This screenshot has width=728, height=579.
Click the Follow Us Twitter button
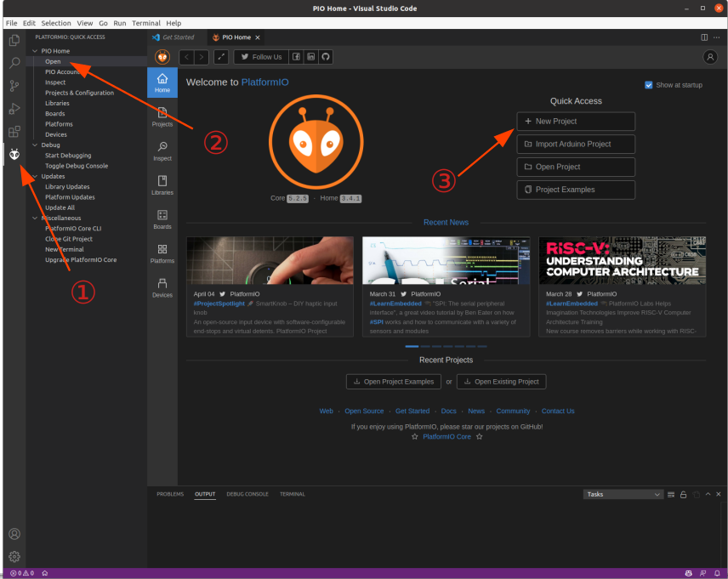click(261, 57)
